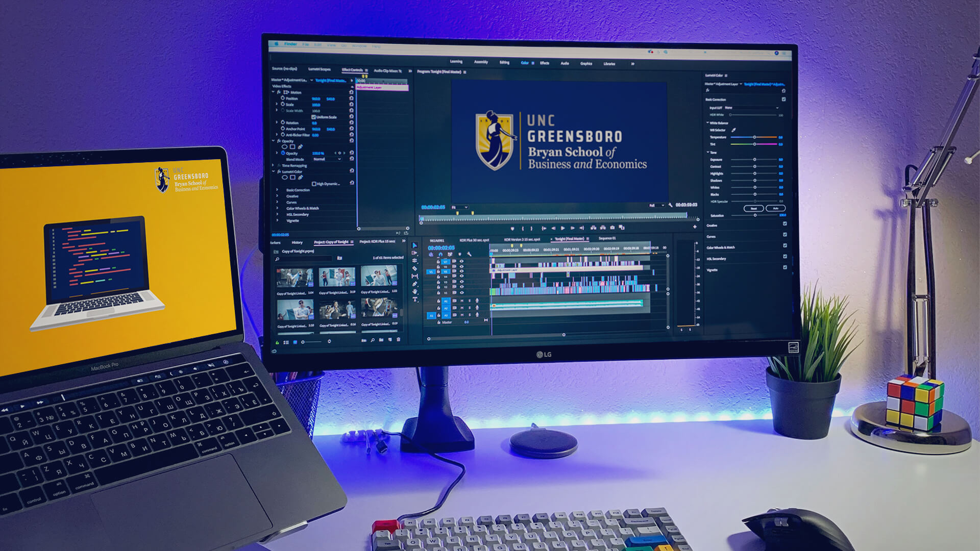Adjust the Temperature slider handle
Image resolution: width=980 pixels, height=551 pixels.
pos(754,137)
